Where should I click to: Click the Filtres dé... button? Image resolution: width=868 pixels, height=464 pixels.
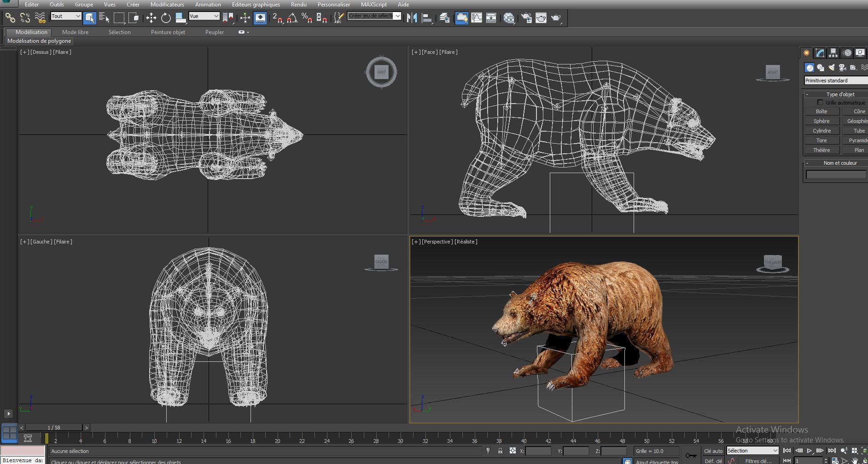758,461
